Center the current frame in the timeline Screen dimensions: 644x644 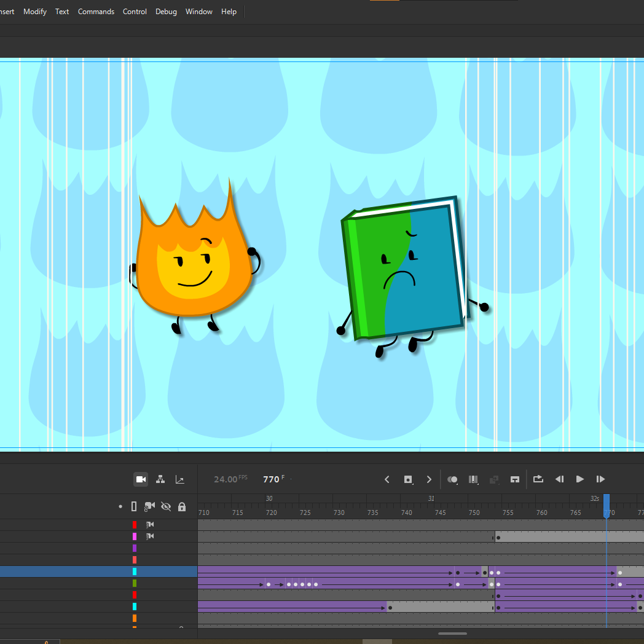point(515,479)
